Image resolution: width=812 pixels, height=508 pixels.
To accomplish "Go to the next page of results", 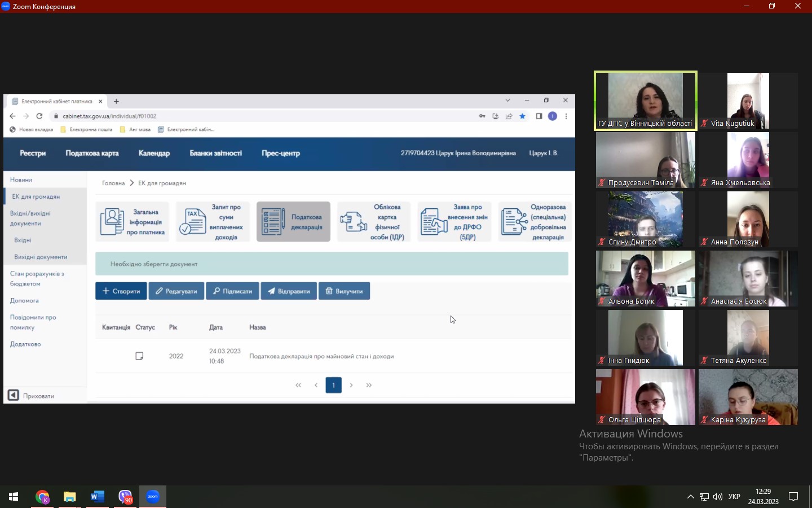I will (x=351, y=385).
